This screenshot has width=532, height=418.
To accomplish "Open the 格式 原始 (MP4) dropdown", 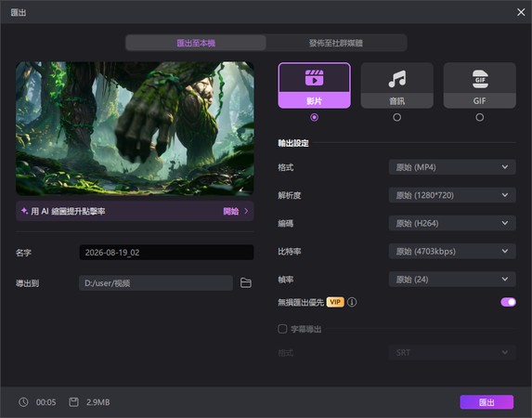I will (x=452, y=167).
